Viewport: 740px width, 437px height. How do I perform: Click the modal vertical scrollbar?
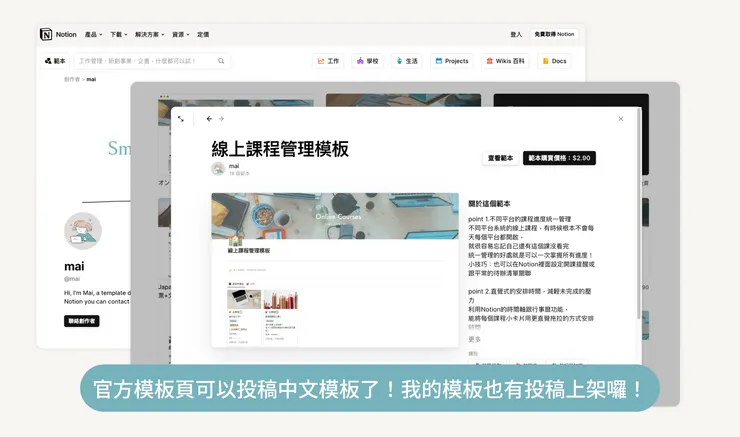coord(639,212)
